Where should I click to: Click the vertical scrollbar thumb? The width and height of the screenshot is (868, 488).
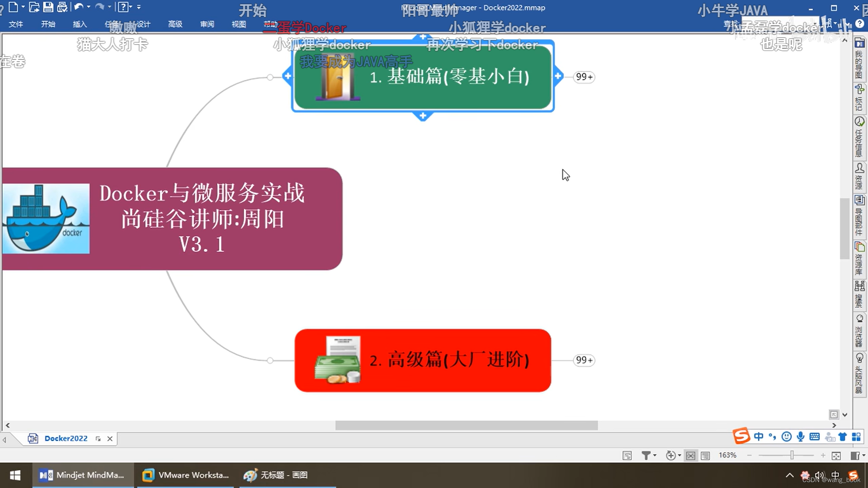pos(844,228)
